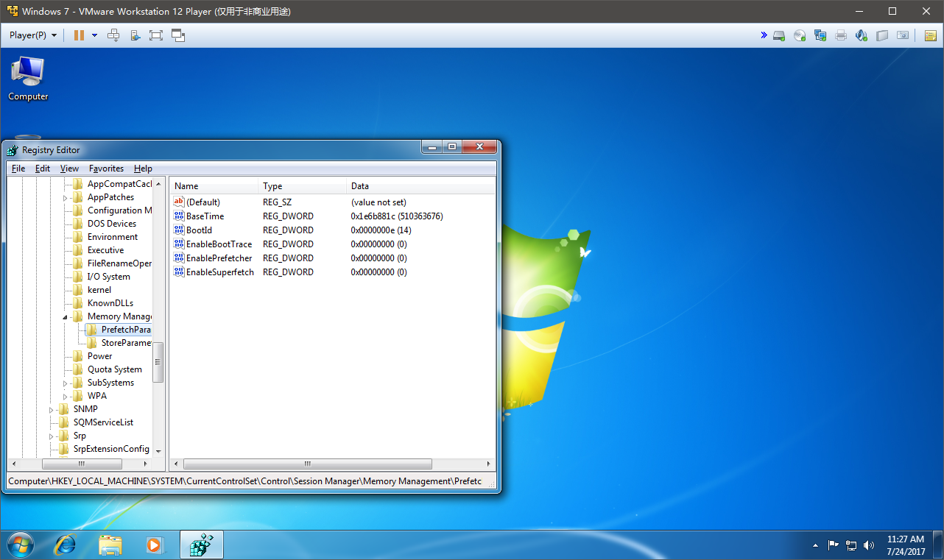Click the EnableSuperfetch DWORD value icon
Screen dimensions: 944x560
(x=179, y=272)
